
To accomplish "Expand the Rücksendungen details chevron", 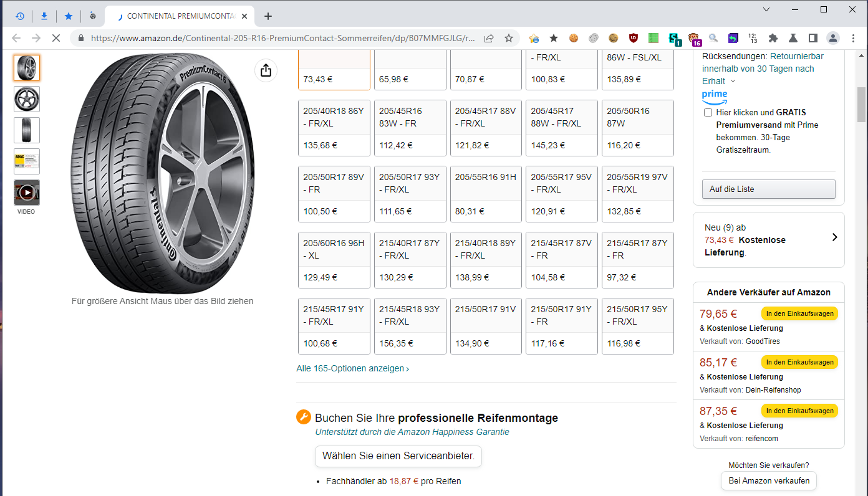I will click(x=733, y=81).
